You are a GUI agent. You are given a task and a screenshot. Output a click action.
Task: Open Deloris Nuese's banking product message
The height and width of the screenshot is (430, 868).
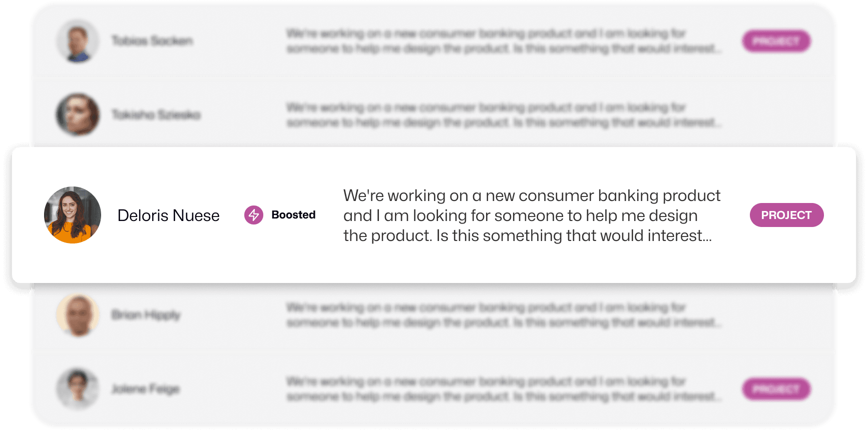pyautogui.click(x=532, y=215)
